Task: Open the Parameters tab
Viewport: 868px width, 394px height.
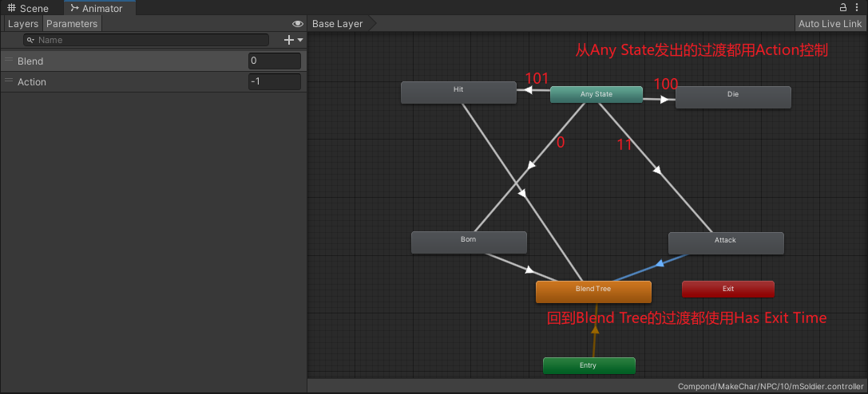Action: pos(72,24)
